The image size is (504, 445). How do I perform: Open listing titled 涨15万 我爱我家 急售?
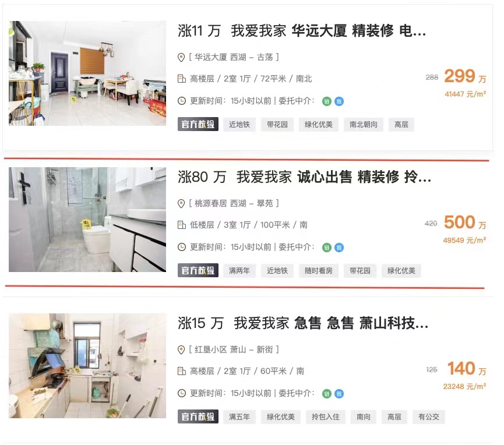pyautogui.click(x=303, y=323)
